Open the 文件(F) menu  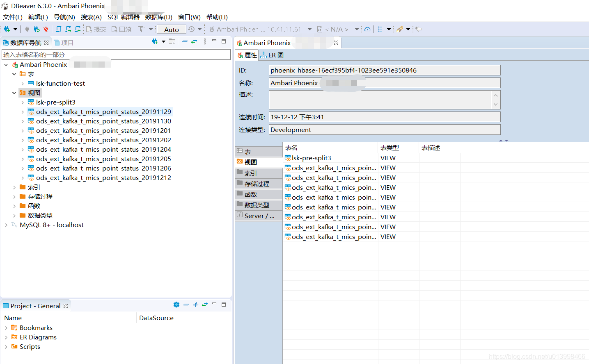coord(13,17)
